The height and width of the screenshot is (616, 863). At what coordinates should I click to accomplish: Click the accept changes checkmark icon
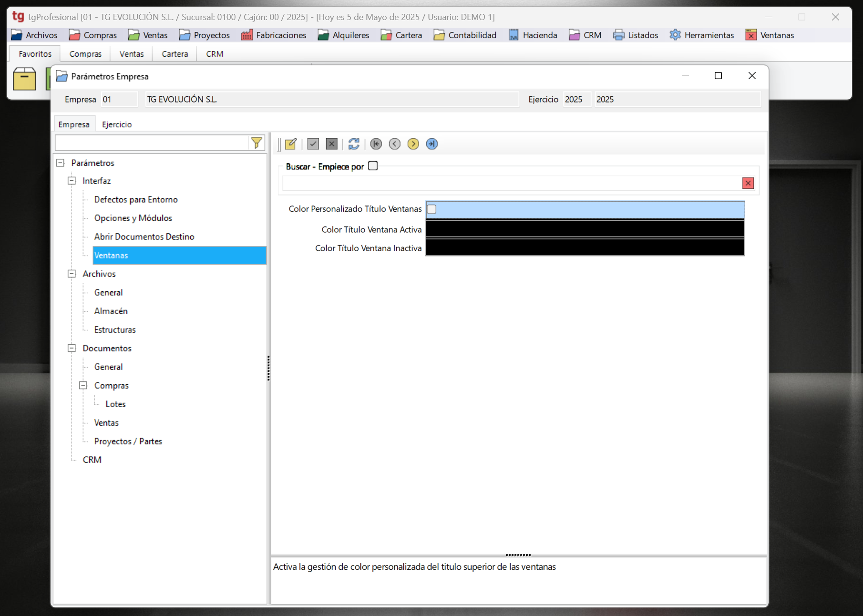click(313, 144)
